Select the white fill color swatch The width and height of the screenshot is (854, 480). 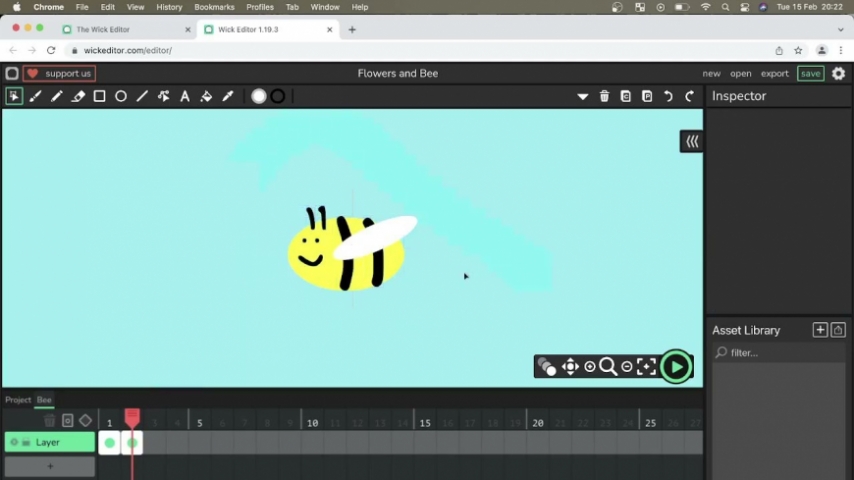pyautogui.click(x=259, y=97)
